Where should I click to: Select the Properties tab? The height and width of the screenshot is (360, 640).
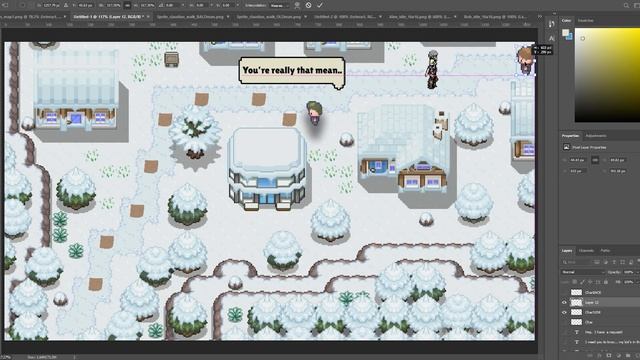tap(570, 136)
